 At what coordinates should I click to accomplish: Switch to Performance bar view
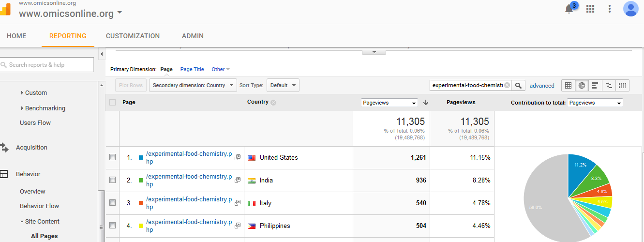click(595, 85)
